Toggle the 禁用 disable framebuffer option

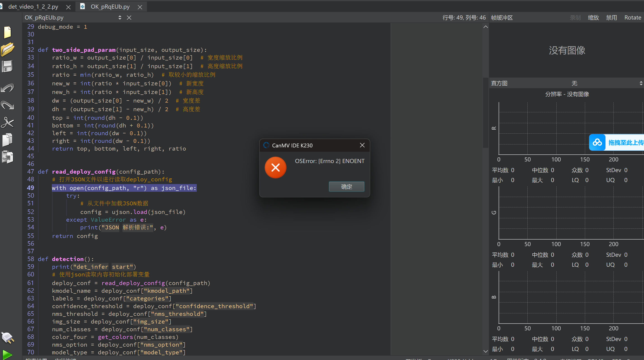(x=611, y=17)
